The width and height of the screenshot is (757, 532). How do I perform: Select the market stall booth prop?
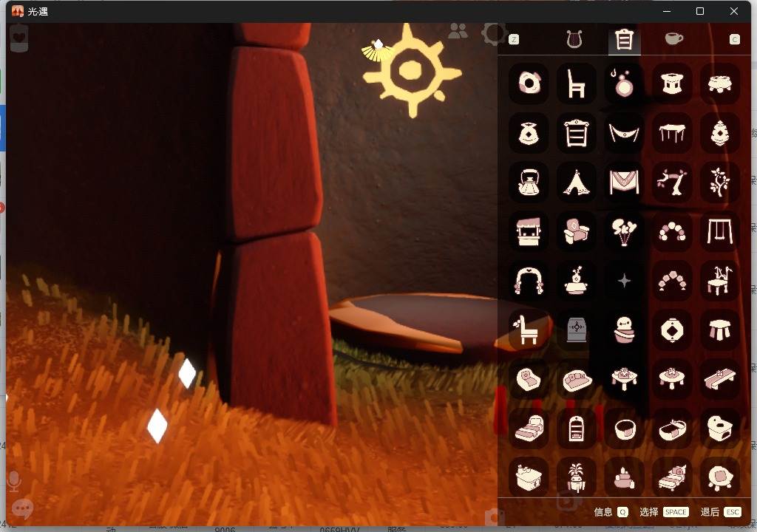(x=529, y=231)
